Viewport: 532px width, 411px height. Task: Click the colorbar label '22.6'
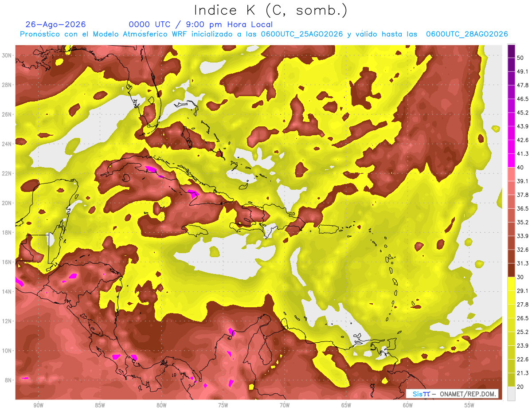(523, 359)
